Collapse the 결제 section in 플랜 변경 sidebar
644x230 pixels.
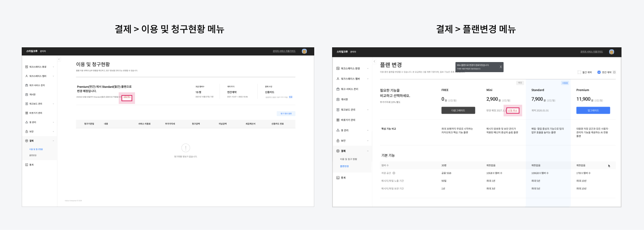367,151
